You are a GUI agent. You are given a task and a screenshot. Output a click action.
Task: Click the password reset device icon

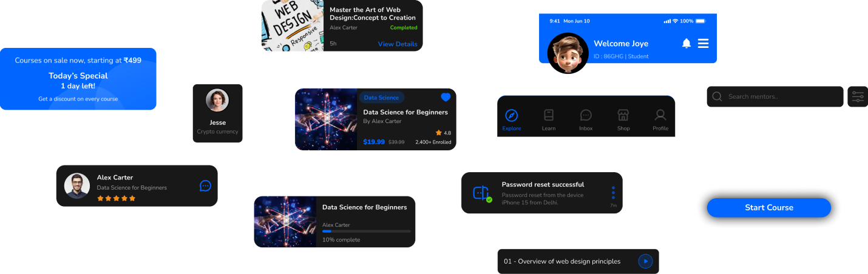[482, 193]
